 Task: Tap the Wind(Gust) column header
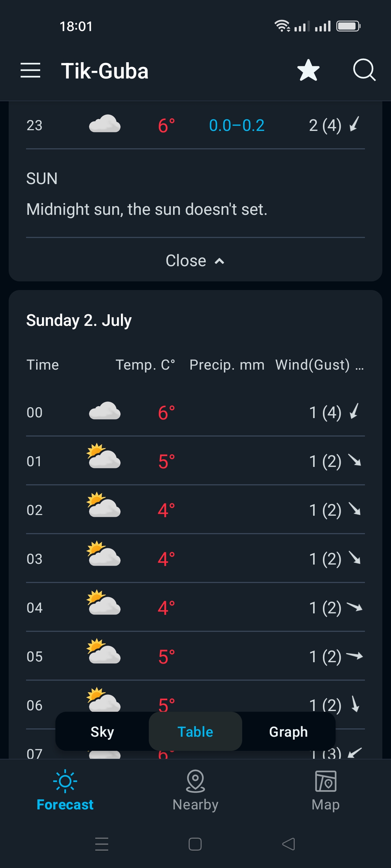pyautogui.click(x=312, y=365)
